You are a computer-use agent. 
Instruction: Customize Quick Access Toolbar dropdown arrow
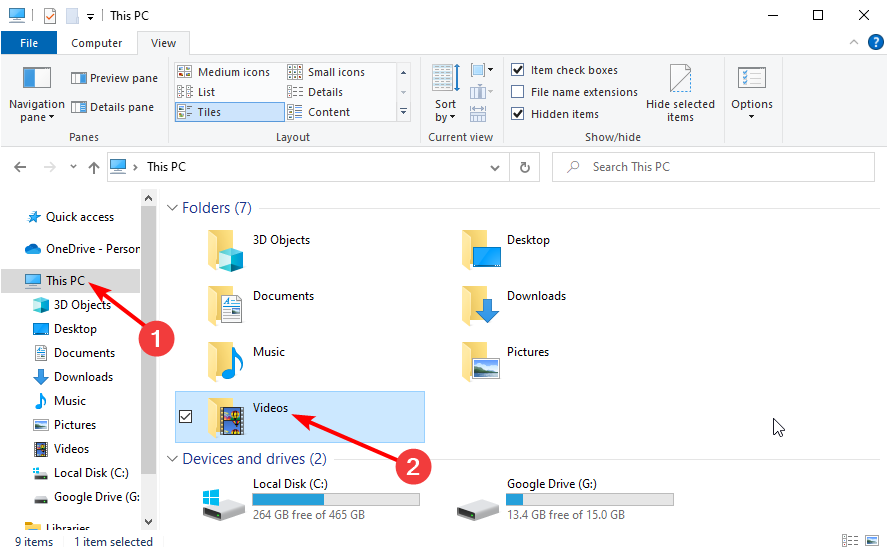[91, 17]
